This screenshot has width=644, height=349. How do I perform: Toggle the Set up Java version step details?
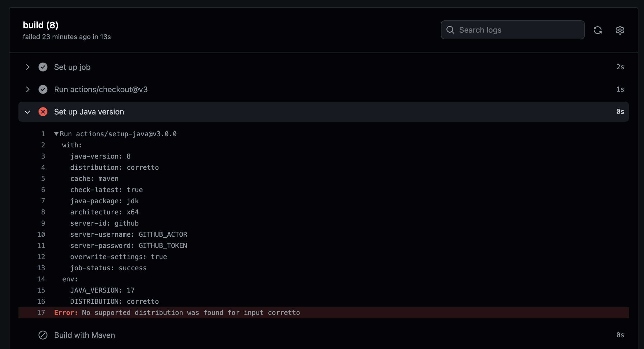pos(89,112)
